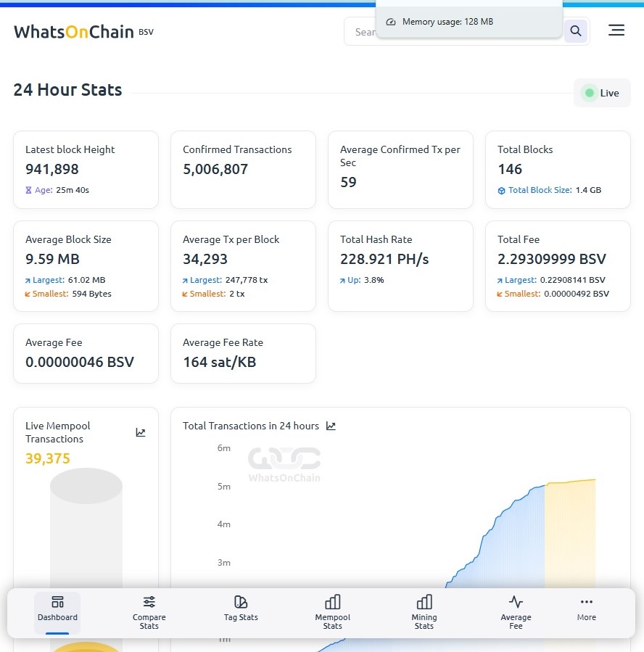This screenshot has height=652, width=644.
Task: Click live mempool count 39,375
Action: pyautogui.click(x=48, y=458)
